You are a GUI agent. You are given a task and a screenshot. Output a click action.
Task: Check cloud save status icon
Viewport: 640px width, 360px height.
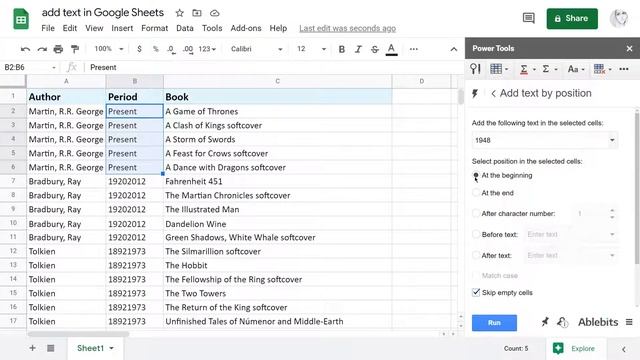215,13
